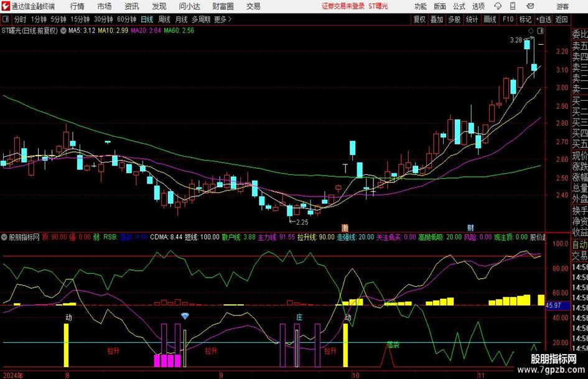Click the MA10: 2.99 indicator label
588x379 pixels.
113,30
